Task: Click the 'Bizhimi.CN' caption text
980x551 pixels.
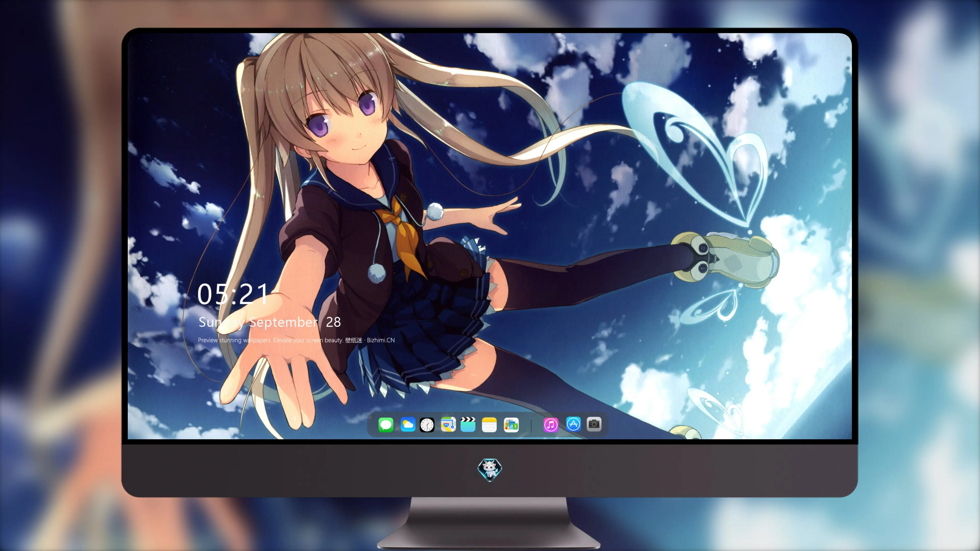Action: point(381,340)
